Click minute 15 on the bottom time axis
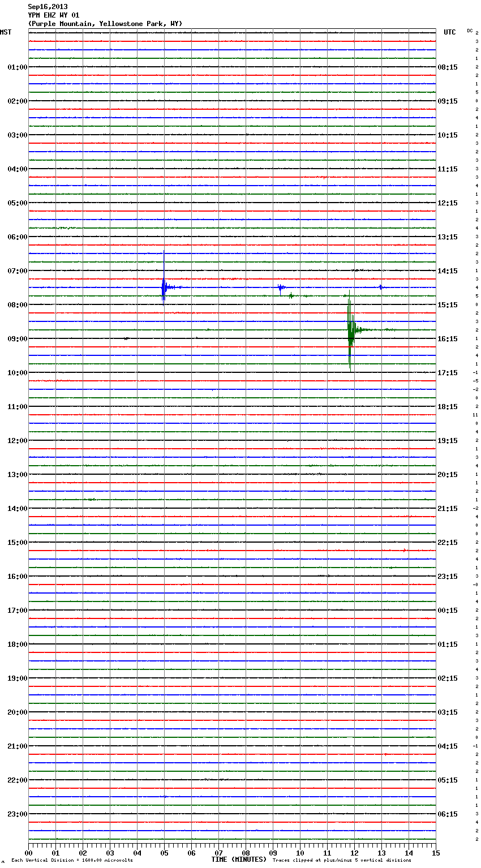 [436, 853]
